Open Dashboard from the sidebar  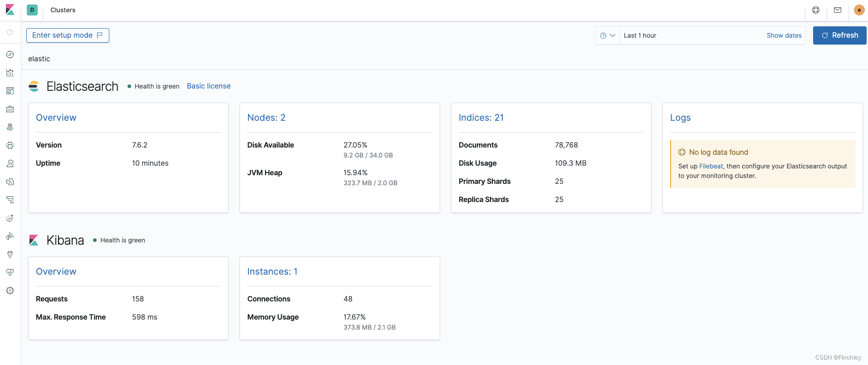10,91
